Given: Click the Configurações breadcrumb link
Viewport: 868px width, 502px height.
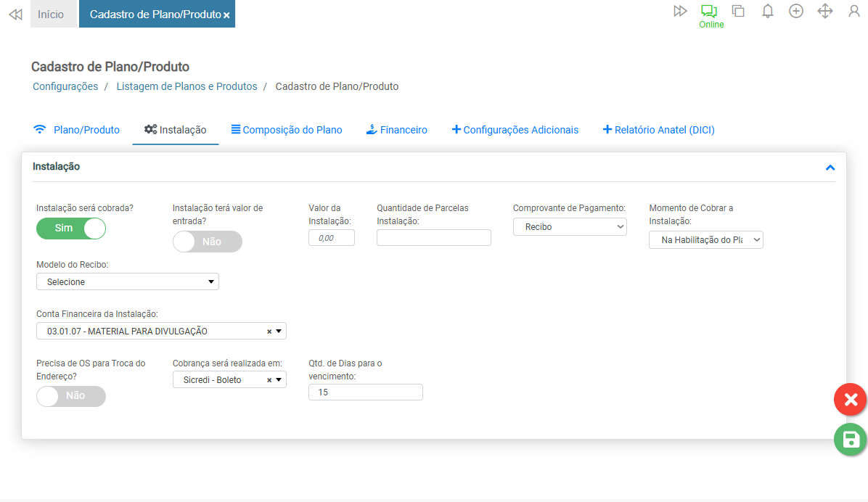Looking at the screenshot, I should [x=65, y=86].
